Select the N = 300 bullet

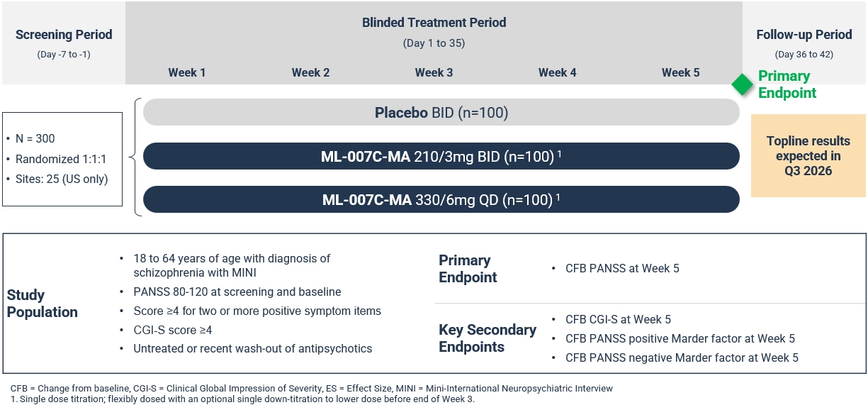(35, 138)
